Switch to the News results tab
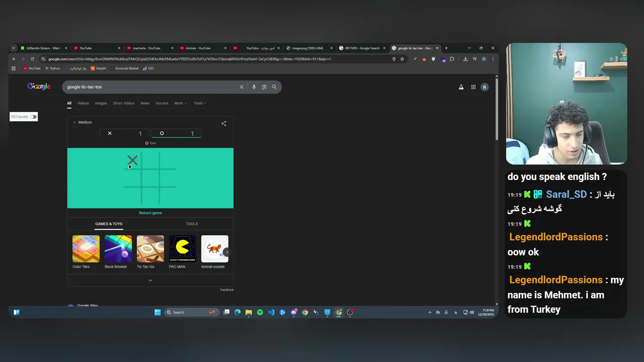The image size is (644, 362). click(x=145, y=103)
